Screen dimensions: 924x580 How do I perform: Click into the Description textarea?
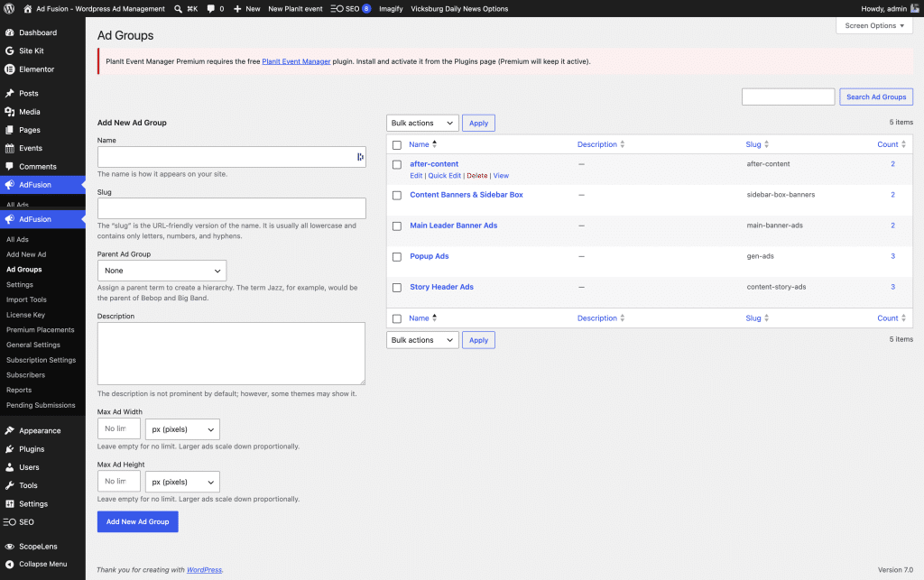click(x=231, y=354)
